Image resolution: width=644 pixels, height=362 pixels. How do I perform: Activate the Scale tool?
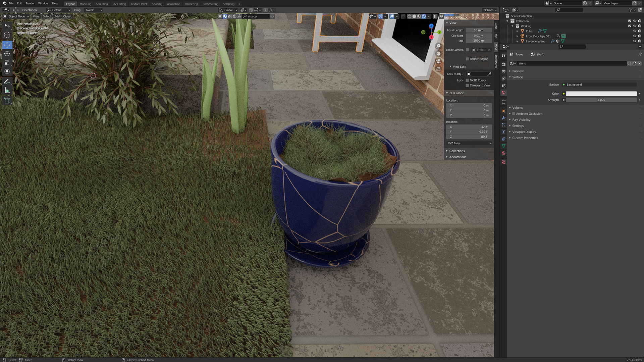click(x=7, y=62)
